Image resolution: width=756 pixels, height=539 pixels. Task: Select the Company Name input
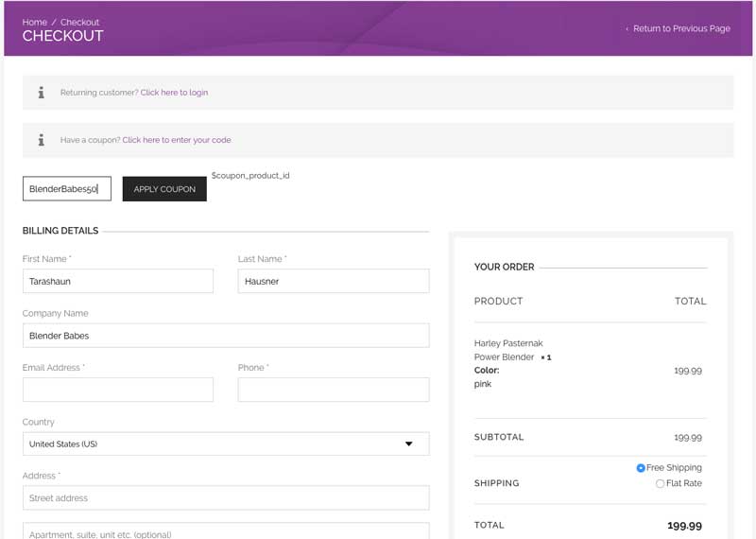pos(225,336)
